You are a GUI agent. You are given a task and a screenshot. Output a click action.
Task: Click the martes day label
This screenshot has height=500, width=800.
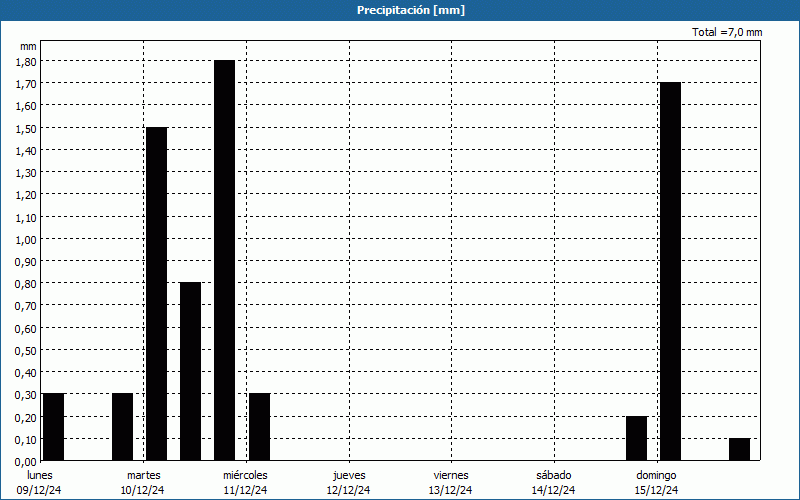coord(143,475)
